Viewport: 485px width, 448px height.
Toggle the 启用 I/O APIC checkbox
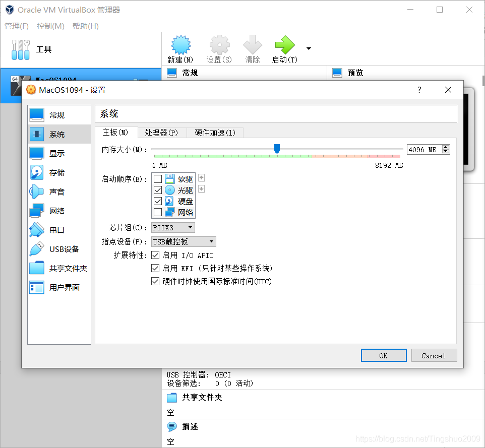coord(155,255)
